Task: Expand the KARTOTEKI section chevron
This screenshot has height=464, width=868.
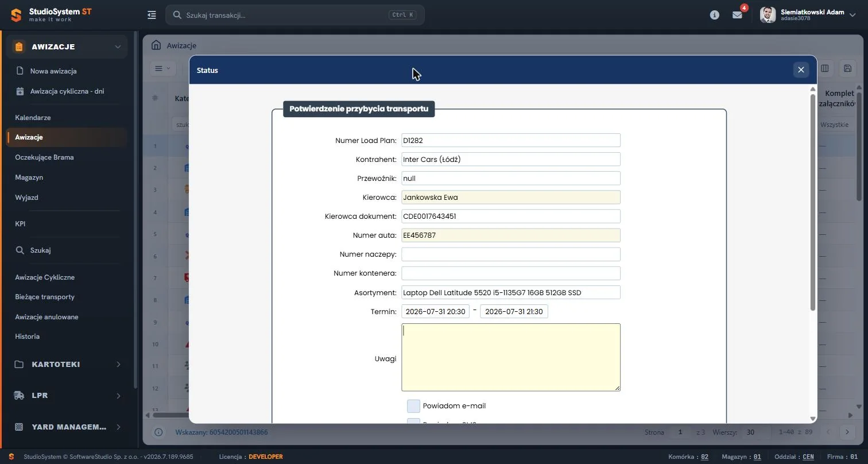Action: click(x=118, y=364)
